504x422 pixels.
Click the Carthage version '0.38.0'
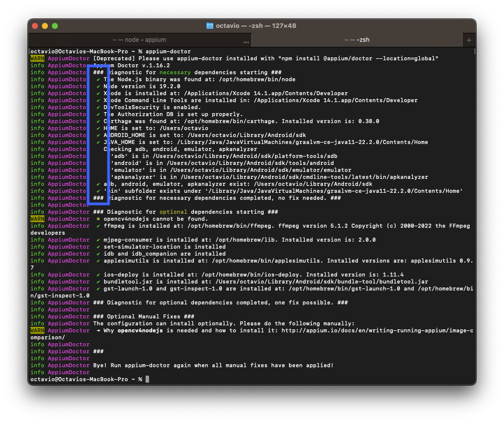tap(369, 121)
